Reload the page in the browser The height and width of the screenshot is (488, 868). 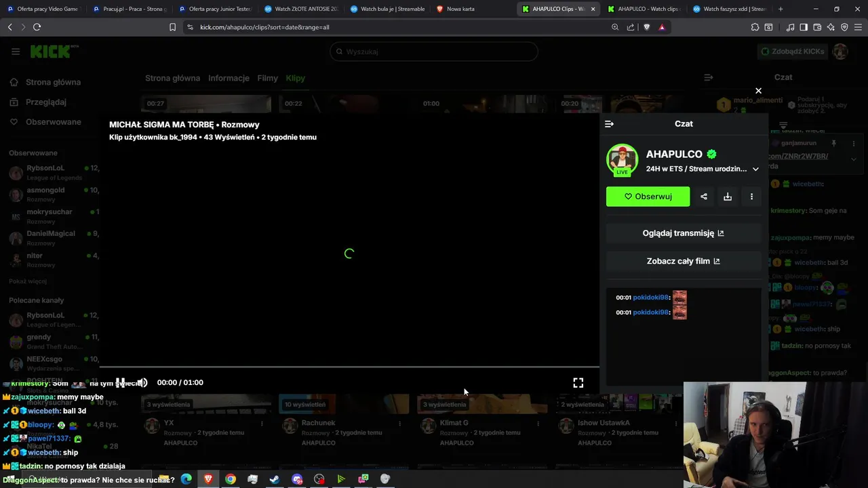point(37,27)
